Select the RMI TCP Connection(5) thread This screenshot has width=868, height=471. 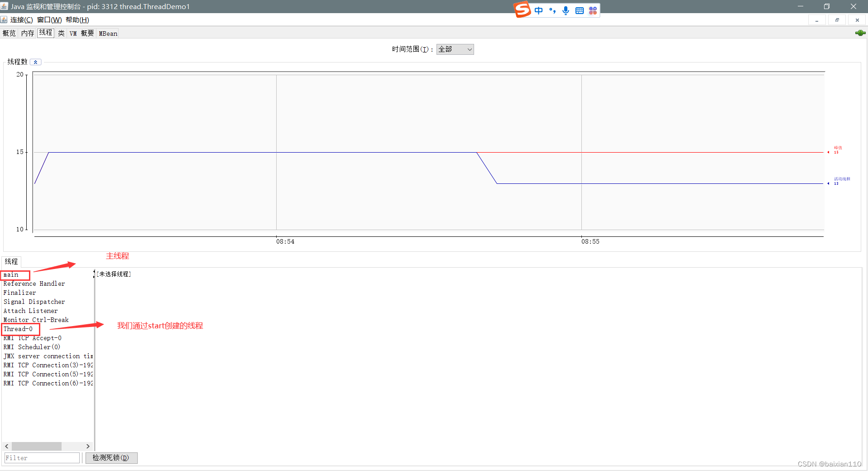click(48, 374)
